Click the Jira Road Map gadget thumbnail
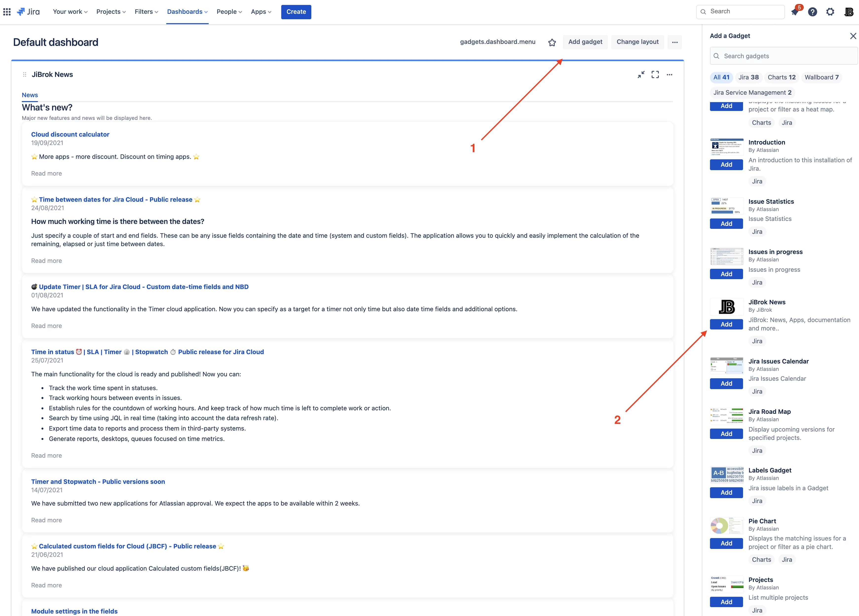 coord(727,416)
